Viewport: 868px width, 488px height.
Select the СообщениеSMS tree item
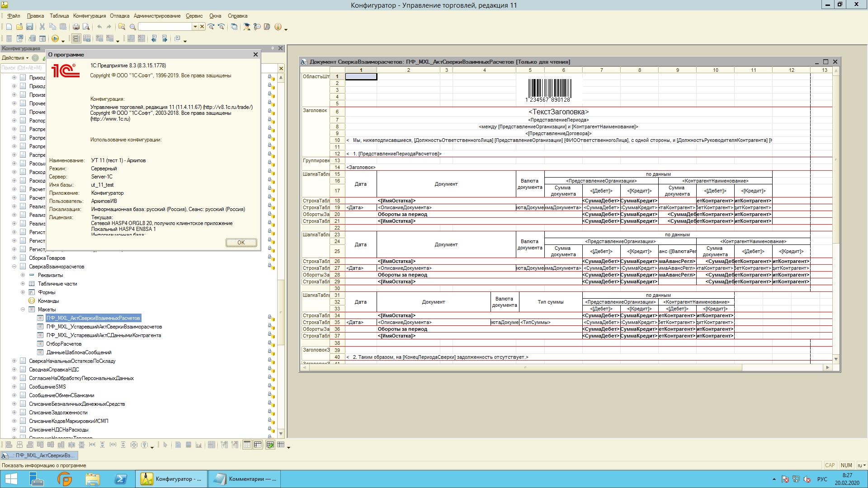pos(47,387)
